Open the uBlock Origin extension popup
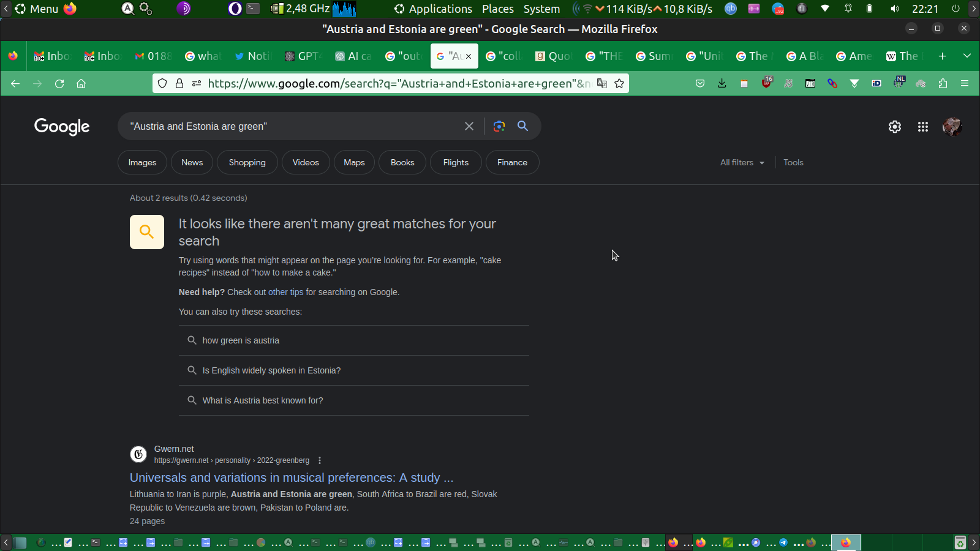 pos(766,83)
